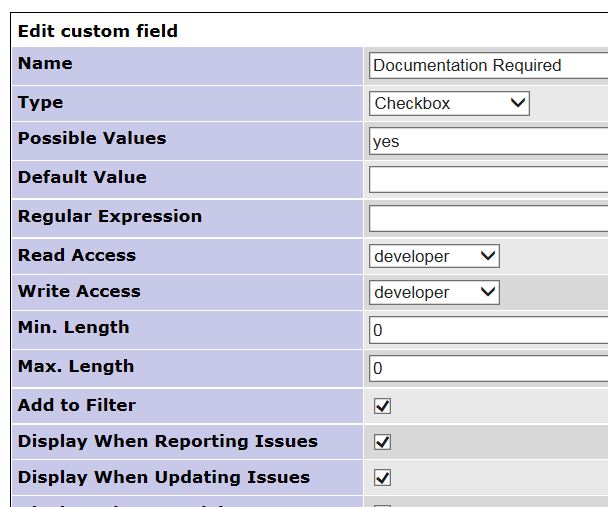Click the Default Value label
The width and height of the screenshot is (608, 507).
click(x=82, y=177)
